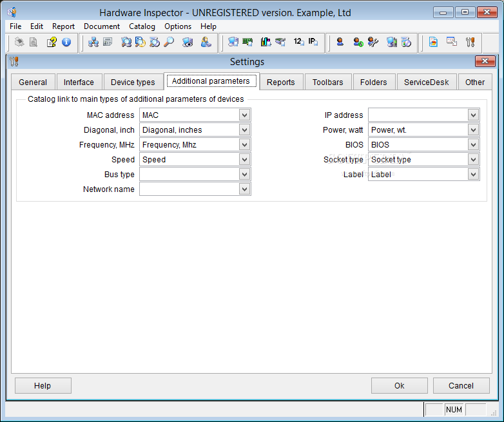Switch to the General tab
504x422 pixels.
point(33,82)
